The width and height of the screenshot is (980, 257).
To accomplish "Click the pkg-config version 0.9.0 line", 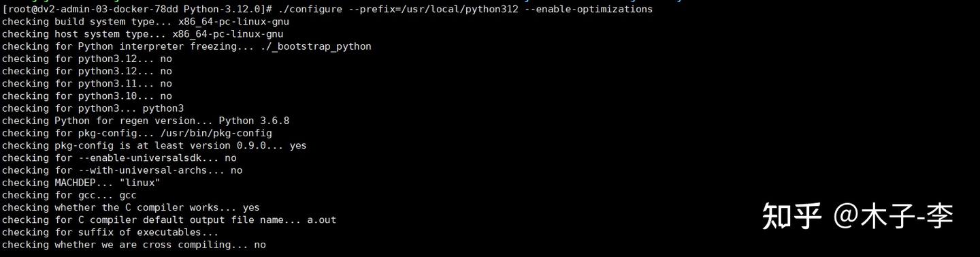I will 154,145.
